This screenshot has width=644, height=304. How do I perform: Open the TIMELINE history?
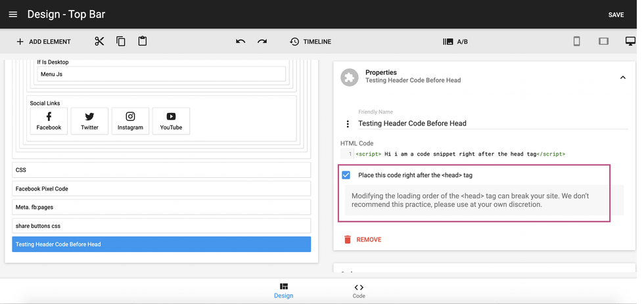point(310,41)
